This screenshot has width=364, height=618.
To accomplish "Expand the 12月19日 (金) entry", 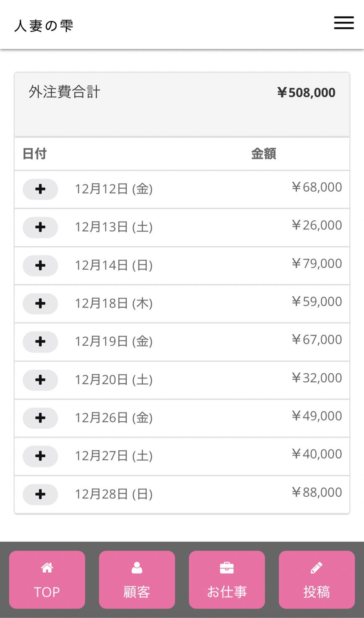I will click(x=40, y=342).
